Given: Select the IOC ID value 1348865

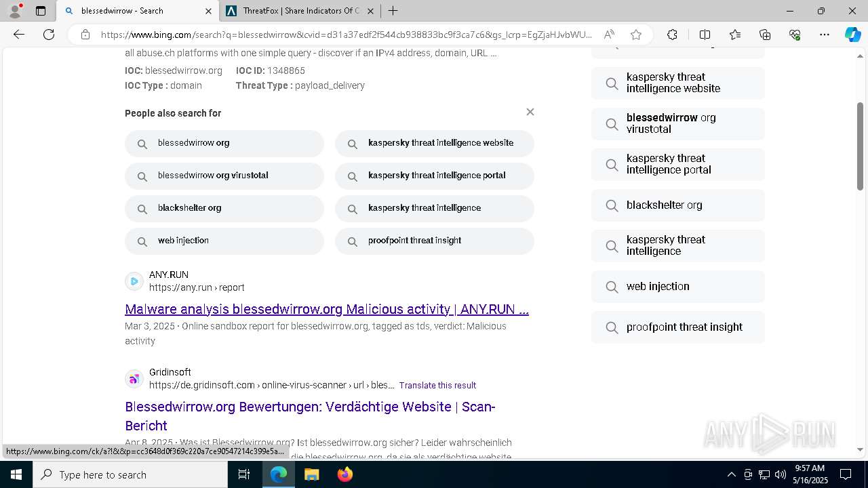Looking at the screenshot, I should tap(286, 70).
